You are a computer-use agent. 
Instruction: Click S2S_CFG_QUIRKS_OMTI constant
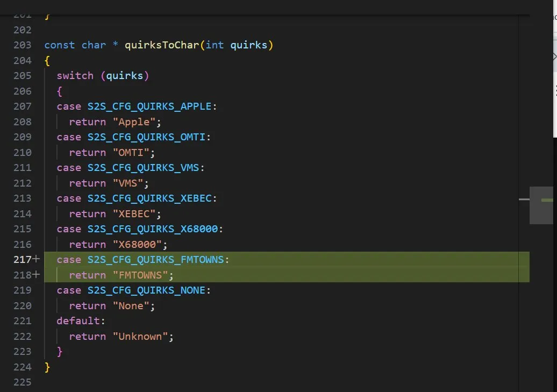point(146,137)
